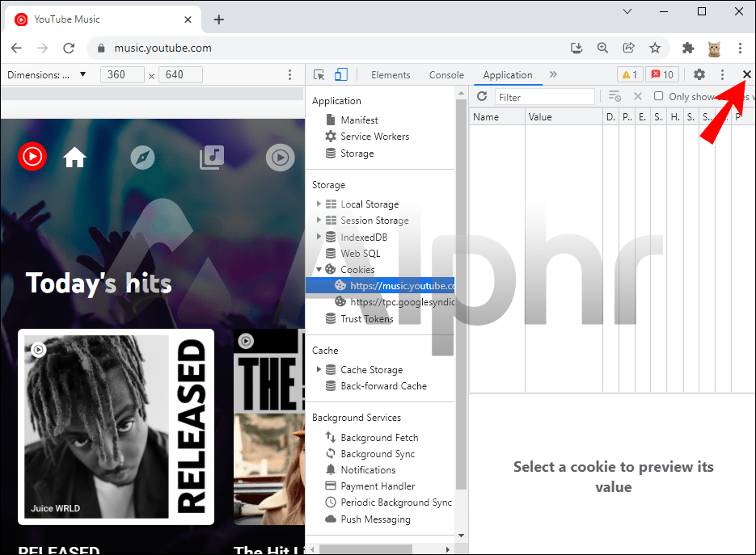
Task: Select music.youtube.com cookies entry
Action: (380, 286)
